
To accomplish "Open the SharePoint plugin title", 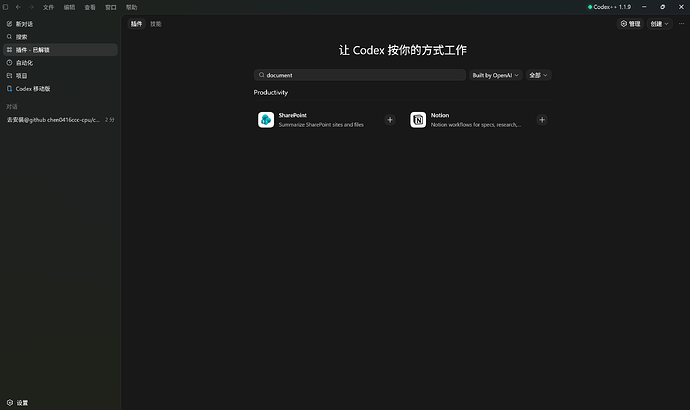I will coord(293,115).
